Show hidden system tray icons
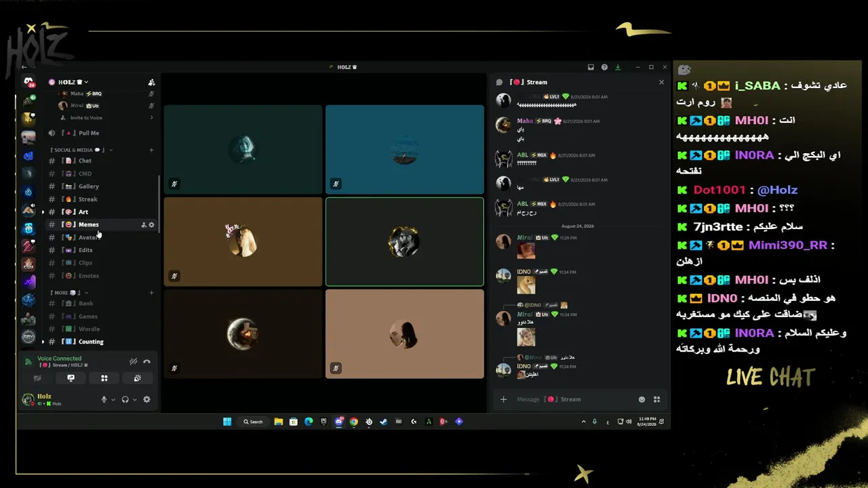 [583, 422]
